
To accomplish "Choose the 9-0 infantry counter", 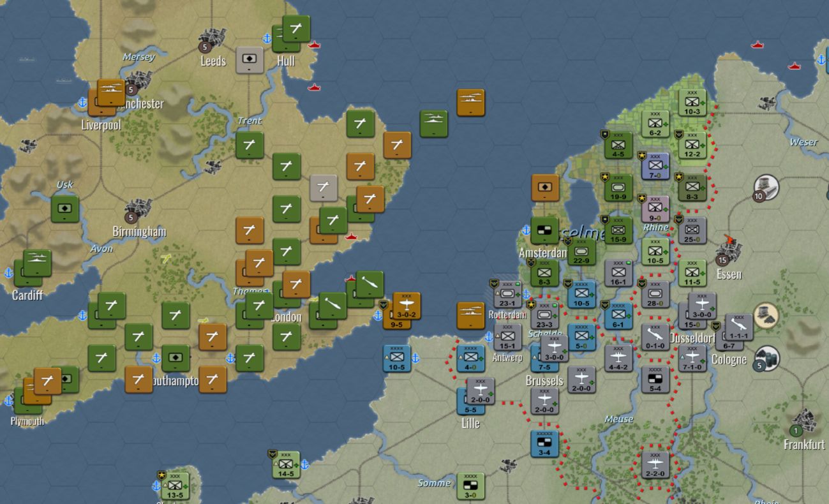I will click(x=655, y=209).
